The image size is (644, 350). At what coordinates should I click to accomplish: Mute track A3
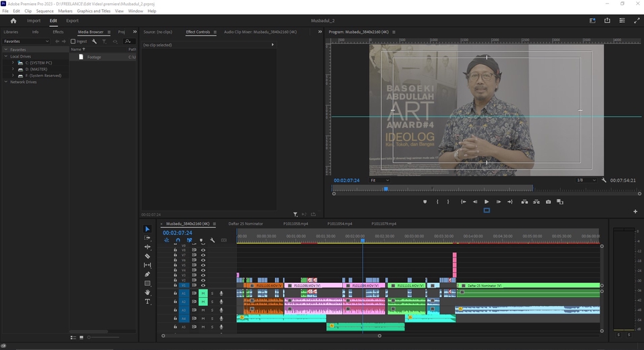tap(203, 310)
